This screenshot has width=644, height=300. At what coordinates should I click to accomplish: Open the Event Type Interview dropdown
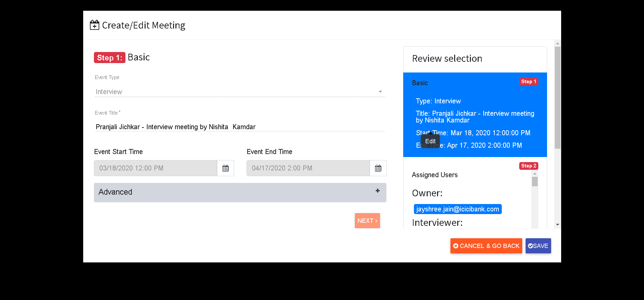coord(240,92)
